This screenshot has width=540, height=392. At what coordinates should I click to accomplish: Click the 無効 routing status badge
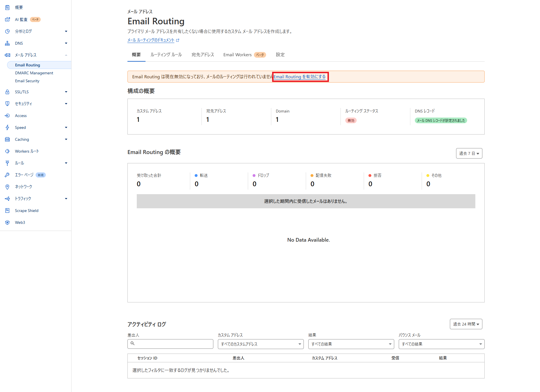(x=351, y=121)
